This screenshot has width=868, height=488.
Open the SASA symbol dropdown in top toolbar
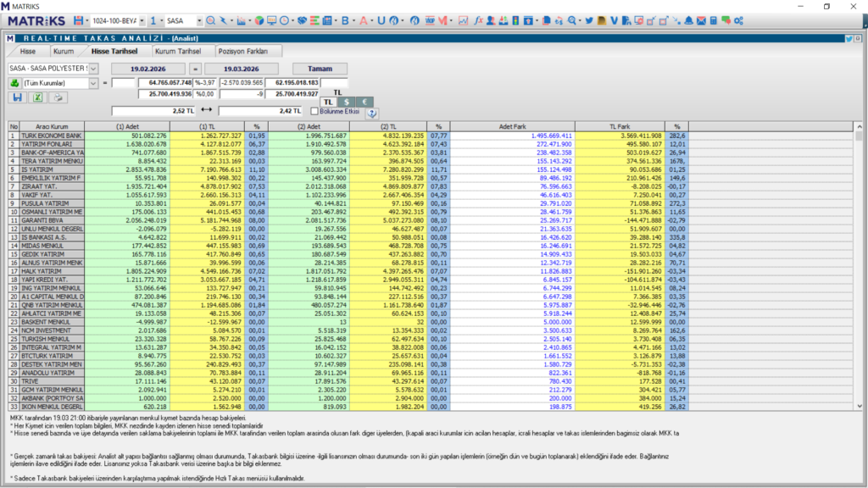point(199,20)
